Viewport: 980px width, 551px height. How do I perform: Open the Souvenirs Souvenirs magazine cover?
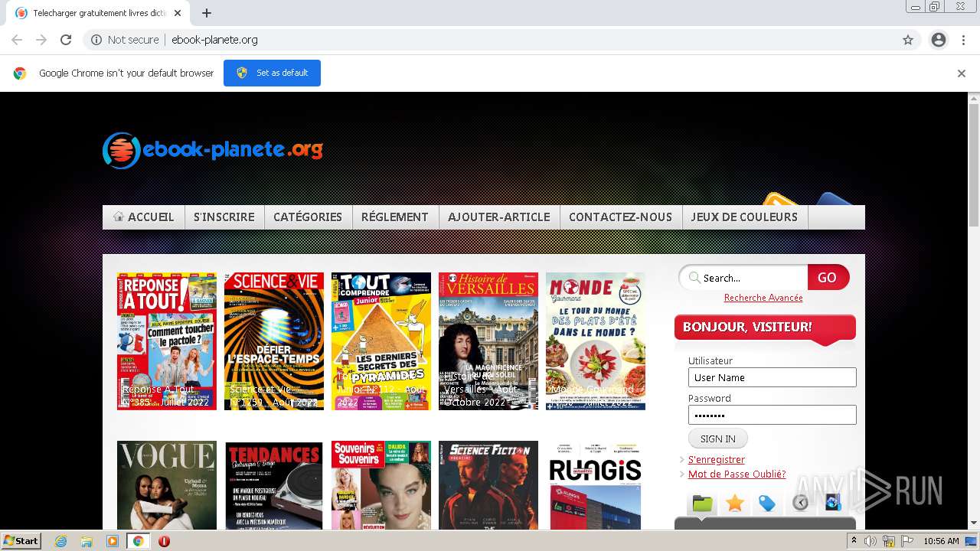(381, 485)
